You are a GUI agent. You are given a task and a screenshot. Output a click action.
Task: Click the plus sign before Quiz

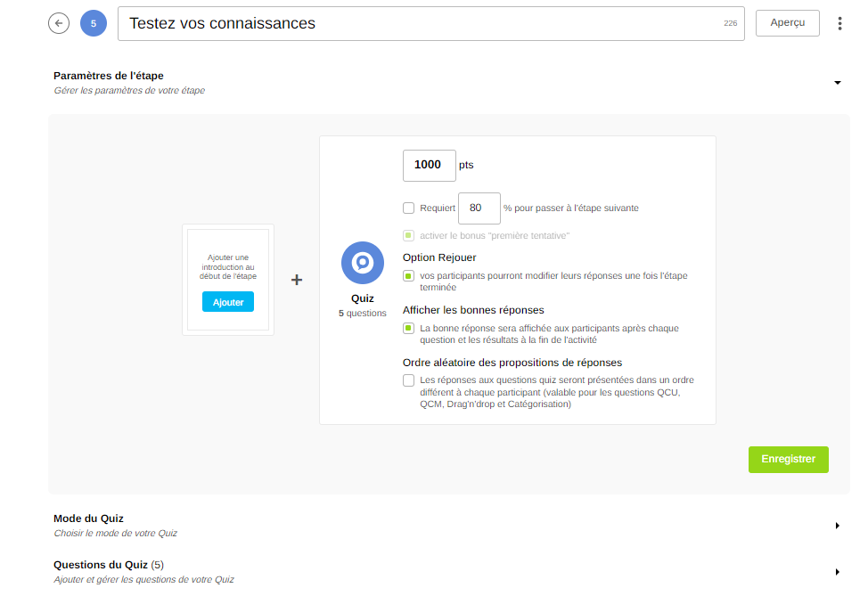click(x=297, y=280)
